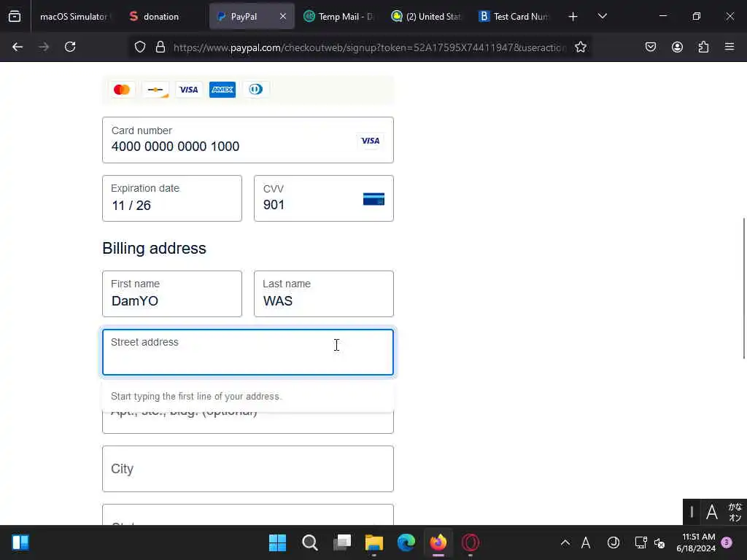Screen dimensions: 747x560
Task: Reload the PayPal page
Action: tap(70, 47)
